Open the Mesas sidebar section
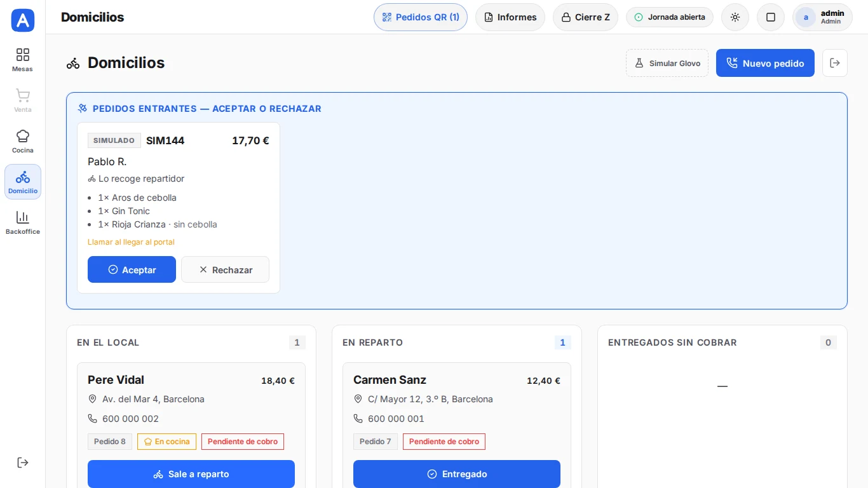The height and width of the screenshot is (488, 868). [x=23, y=60]
